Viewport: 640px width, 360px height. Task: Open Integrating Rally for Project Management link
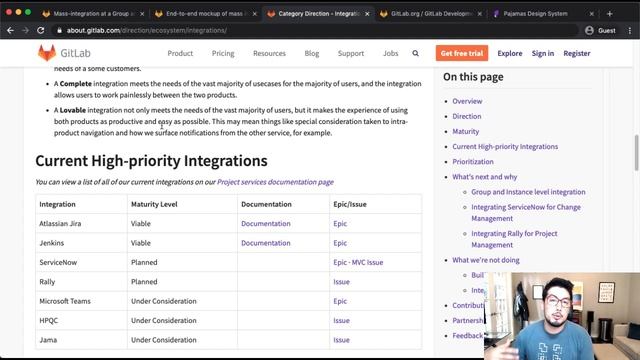point(514,239)
